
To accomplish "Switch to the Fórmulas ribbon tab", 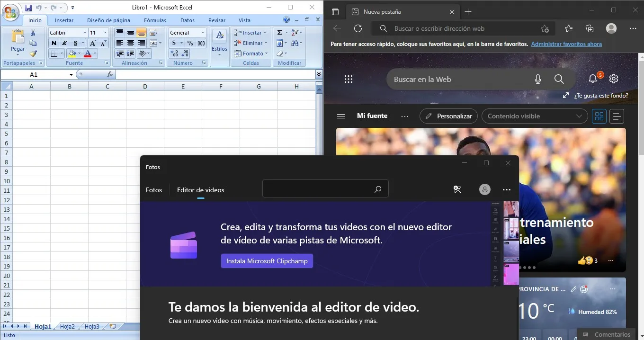I will pyautogui.click(x=155, y=20).
